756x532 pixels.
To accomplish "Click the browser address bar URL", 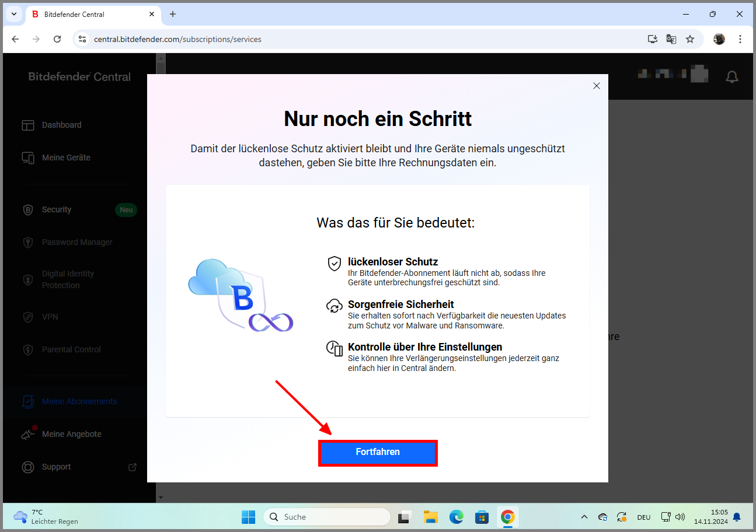I will 177,39.
